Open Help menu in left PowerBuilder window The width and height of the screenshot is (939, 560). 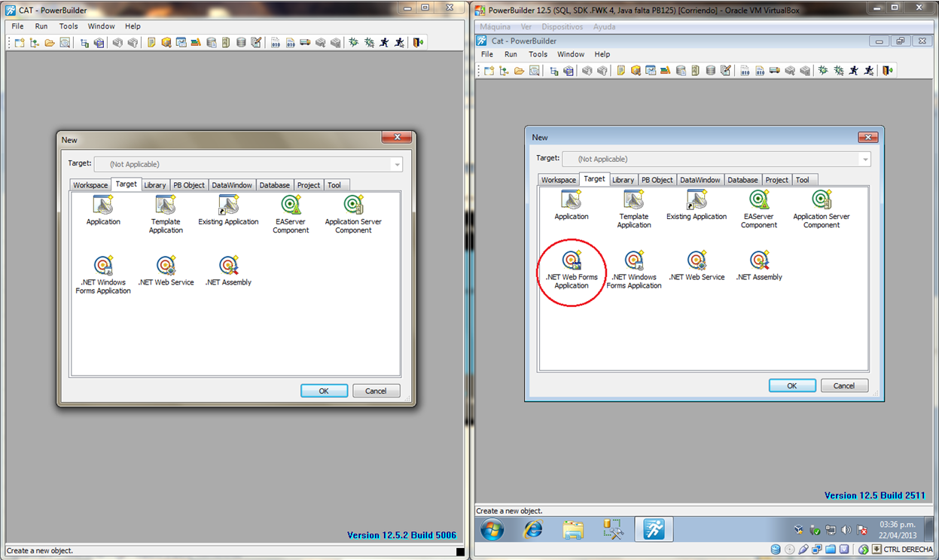tap(133, 26)
